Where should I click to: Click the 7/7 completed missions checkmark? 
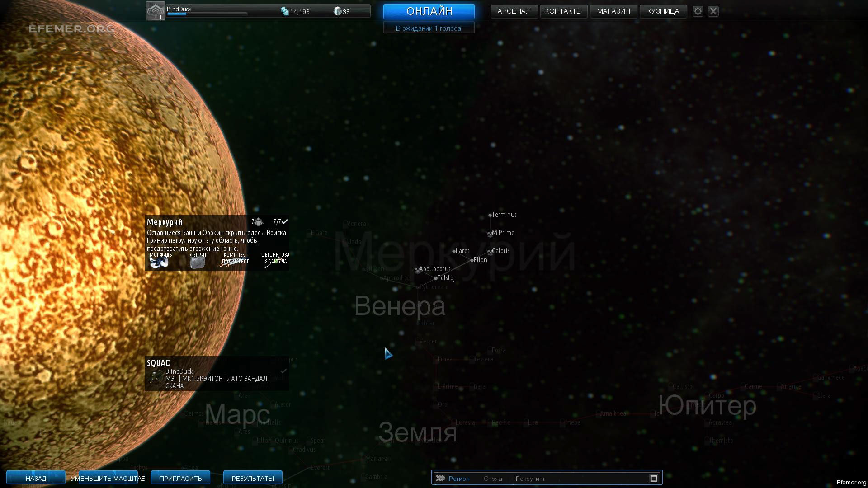(x=285, y=221)
